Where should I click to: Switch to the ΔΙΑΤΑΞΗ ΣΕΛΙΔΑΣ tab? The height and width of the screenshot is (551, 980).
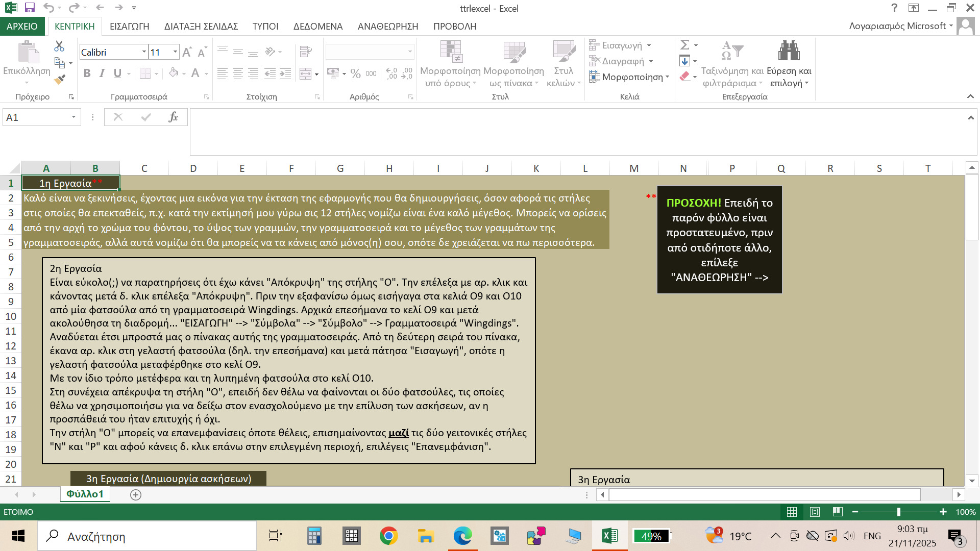201,27
